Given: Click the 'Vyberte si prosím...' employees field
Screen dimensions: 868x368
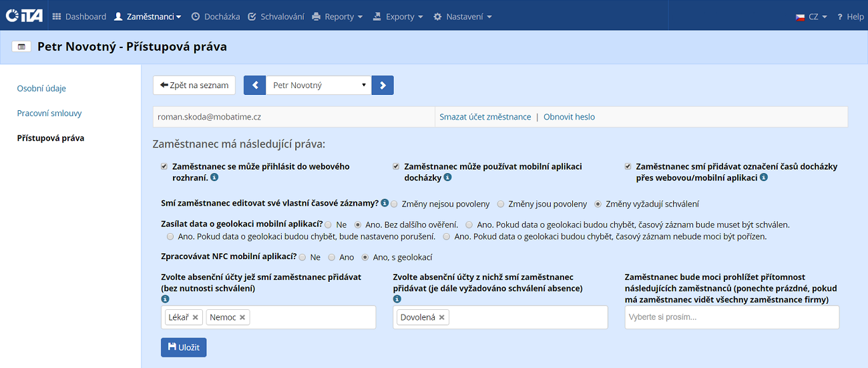Looking at the screenshot, I should 732,317.
